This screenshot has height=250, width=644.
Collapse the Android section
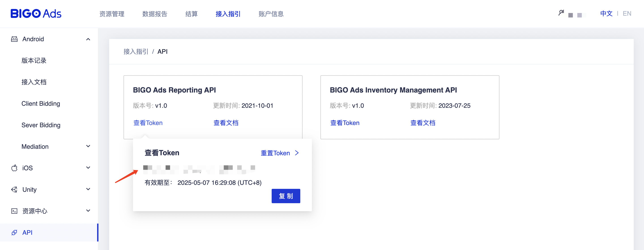pyautogui.click(x=88, y=39)
